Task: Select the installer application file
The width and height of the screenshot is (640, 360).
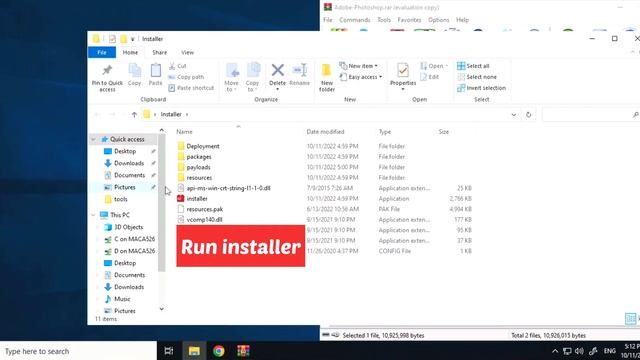Action: pos(197,199)
